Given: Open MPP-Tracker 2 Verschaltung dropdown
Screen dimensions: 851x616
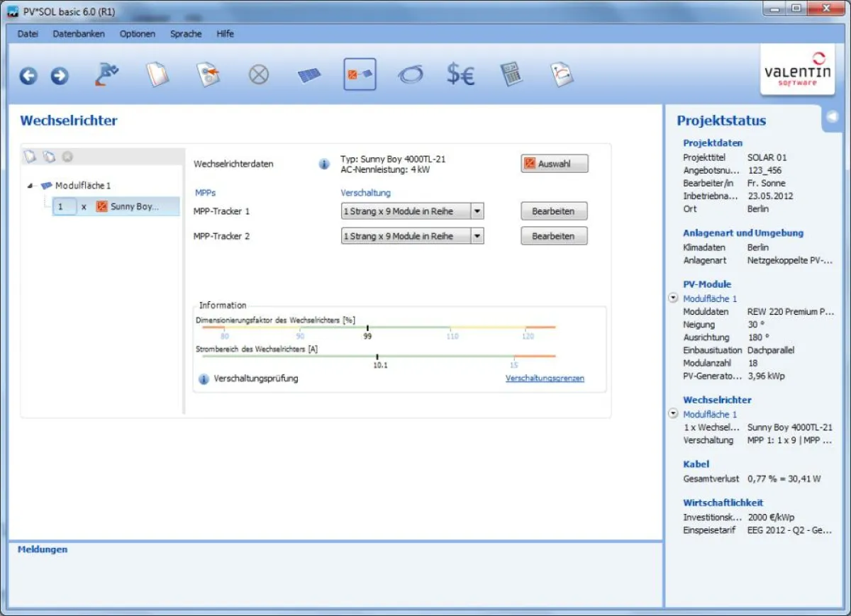Looking at the screenshot, I should 477,236.
